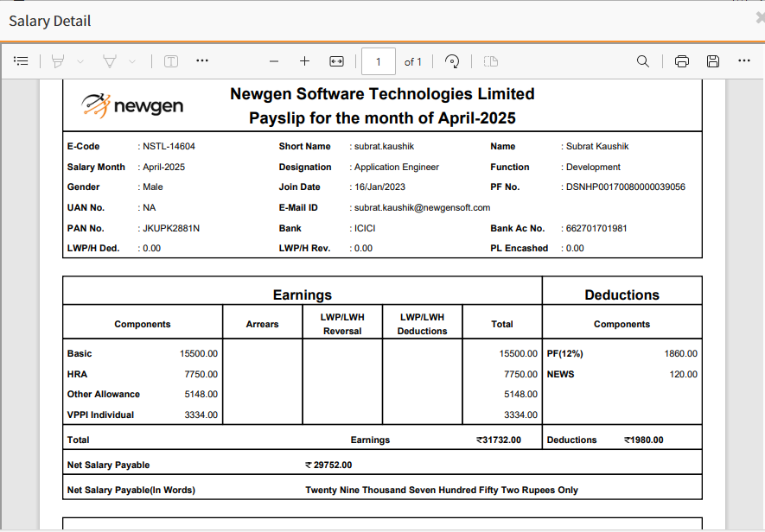Select the draw pen tool
The image size is (765, 532).
[110, 61]
